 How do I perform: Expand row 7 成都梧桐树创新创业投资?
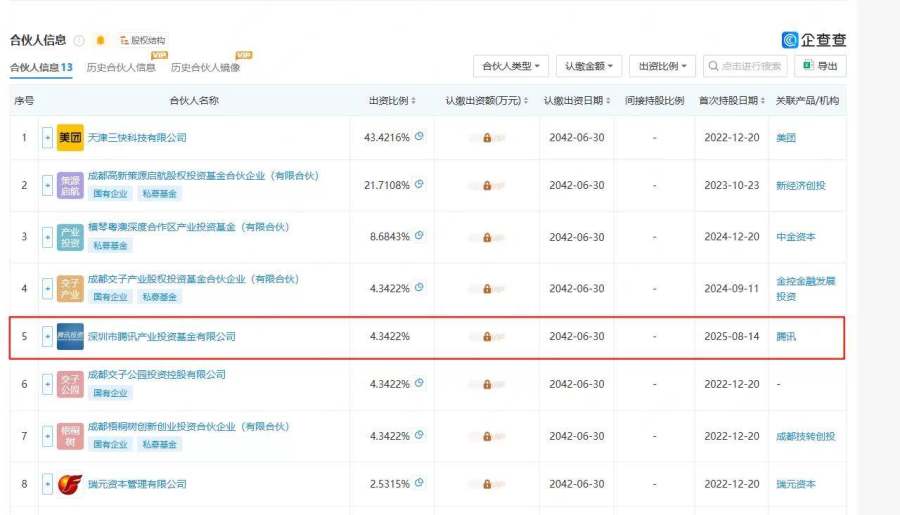[x=47, y=436]
